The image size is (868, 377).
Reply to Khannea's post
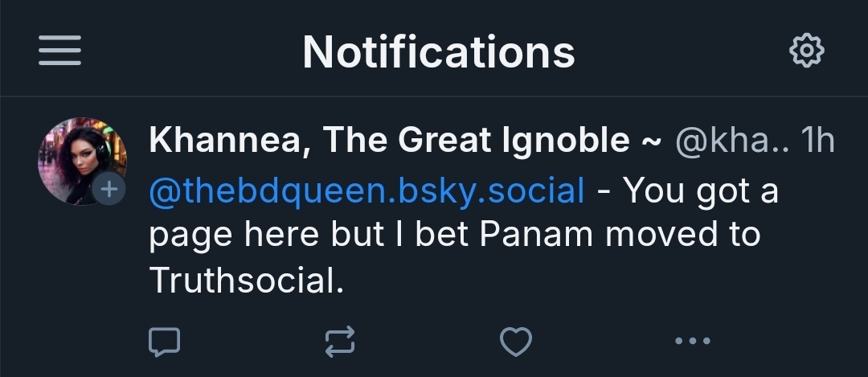tap(165, 342)
